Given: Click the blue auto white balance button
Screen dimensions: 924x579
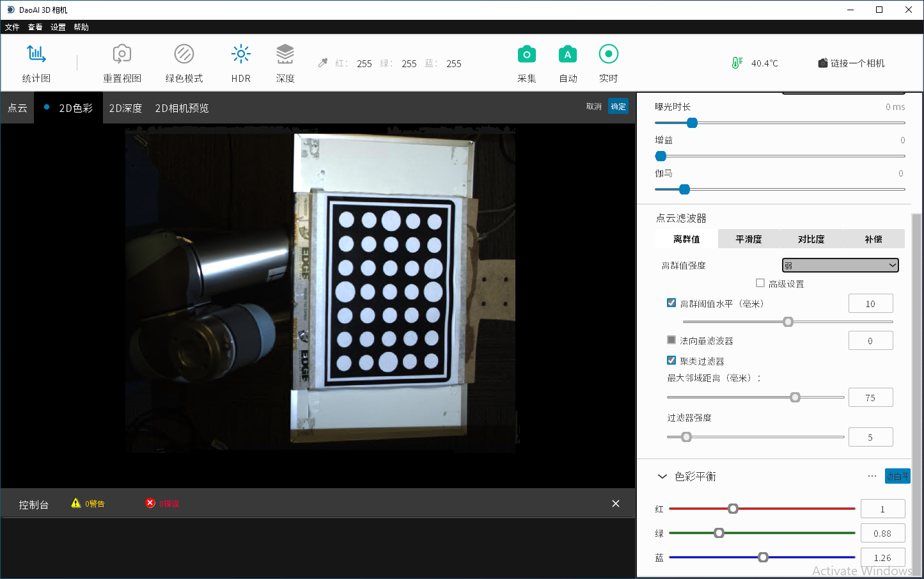Looking at the screenshot, I should click(897, 476).
